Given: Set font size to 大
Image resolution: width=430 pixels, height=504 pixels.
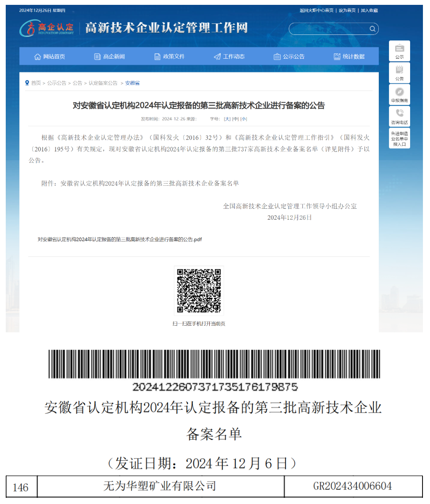Looking at the screenshot, I should 227,119.
